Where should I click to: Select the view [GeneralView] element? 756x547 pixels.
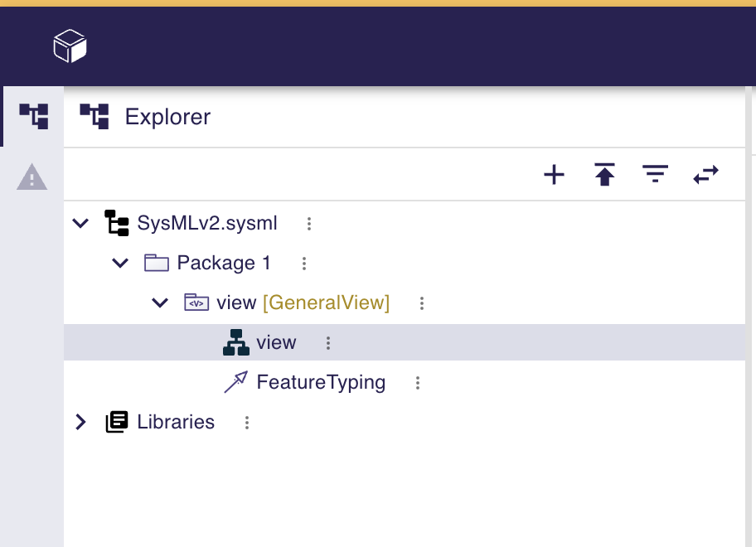pos(301,303)
